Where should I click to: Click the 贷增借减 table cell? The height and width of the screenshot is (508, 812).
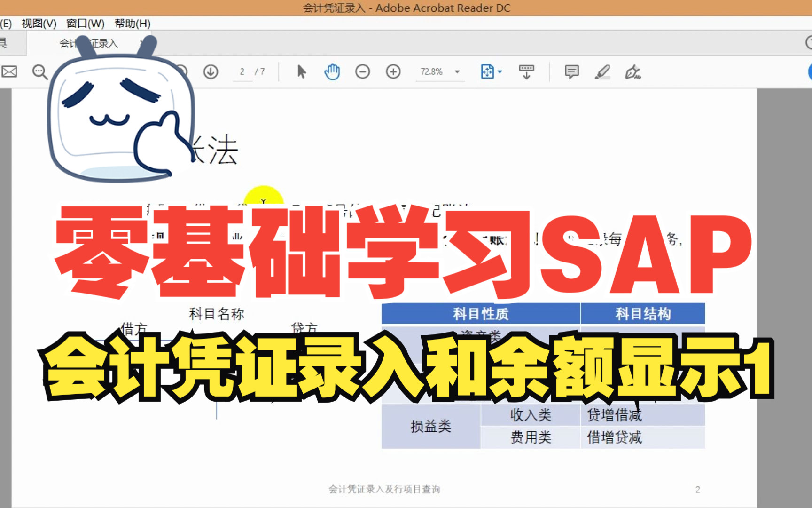[643, 415]
